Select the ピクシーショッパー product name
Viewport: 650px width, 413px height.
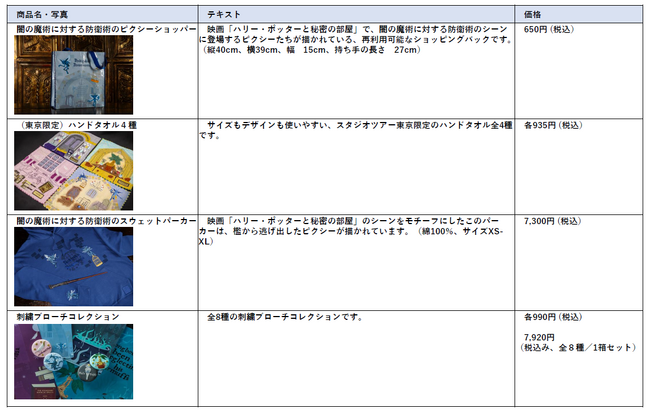(105, 32)
